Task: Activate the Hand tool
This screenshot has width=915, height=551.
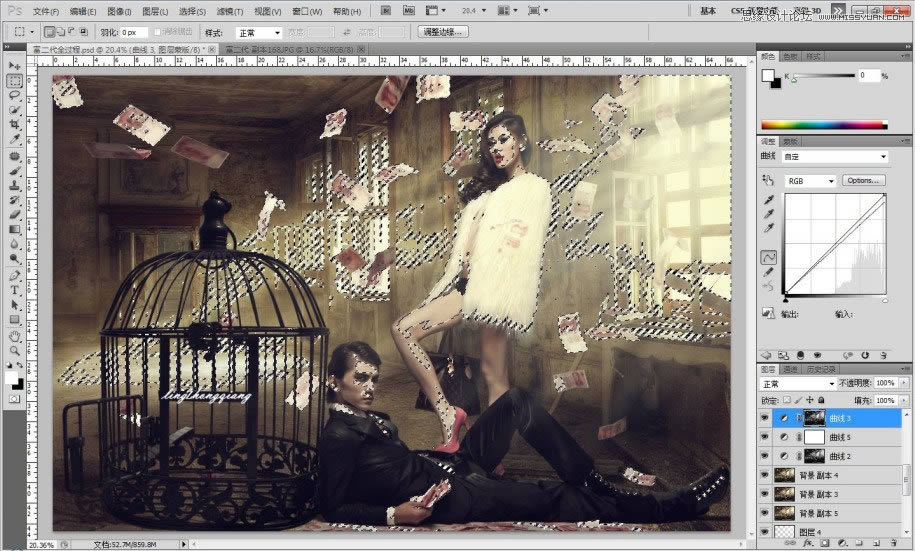Action: click(15, 336)
